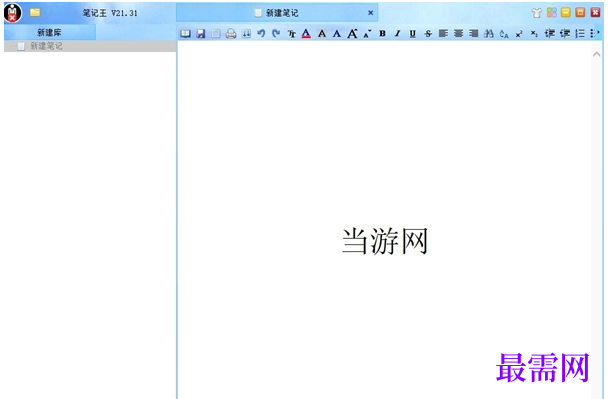
Task: Open the font type (Tt) settings
Action: (x=292, y=34)
